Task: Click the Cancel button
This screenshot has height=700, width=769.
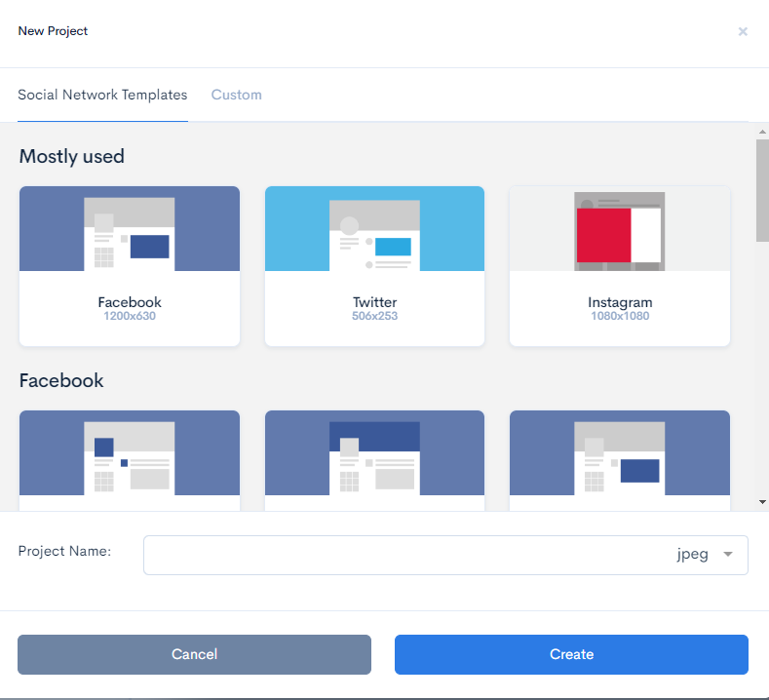Action: tap(194, 654)
